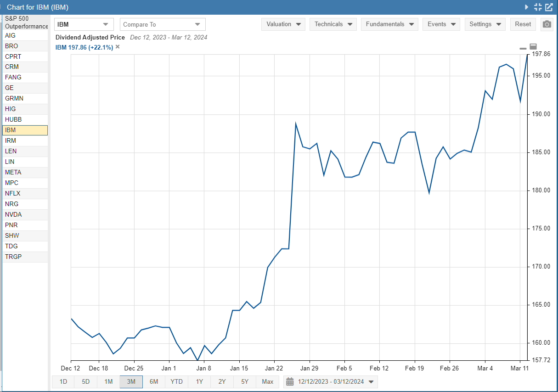Screen dimensions: 558x392
Task: Switch chart range to 1Y
Action: pyautogui.click(x=199, y=381)
